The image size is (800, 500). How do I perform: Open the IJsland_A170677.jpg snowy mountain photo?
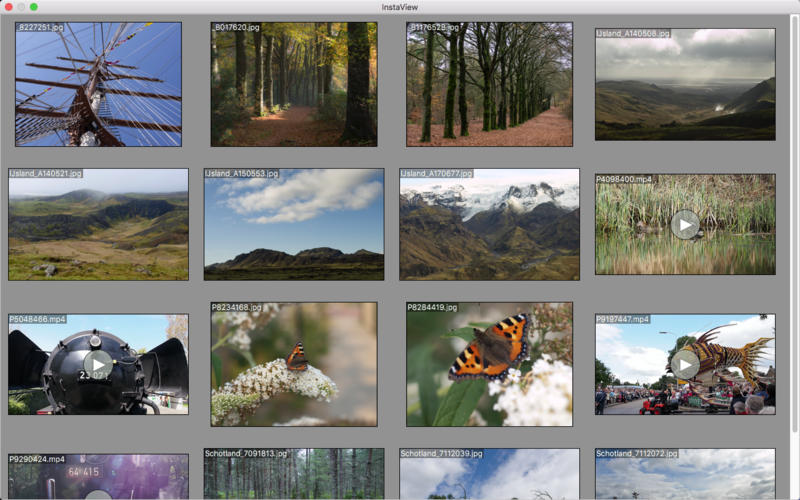489,224
